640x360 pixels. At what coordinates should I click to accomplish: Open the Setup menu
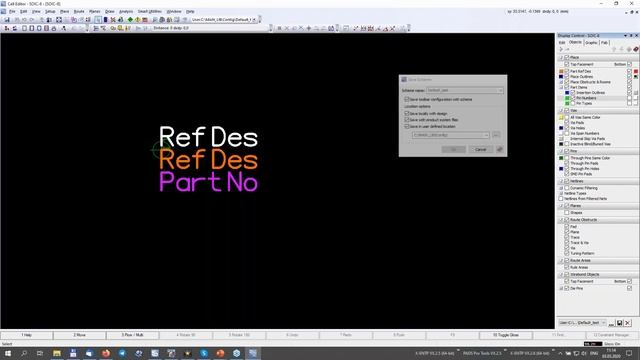(x=50, y=11)
